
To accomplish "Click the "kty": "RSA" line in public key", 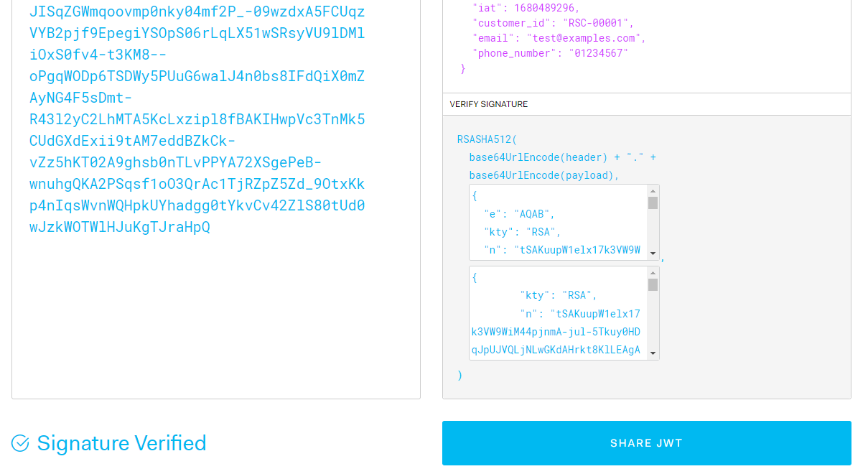I will pos(523,232).
